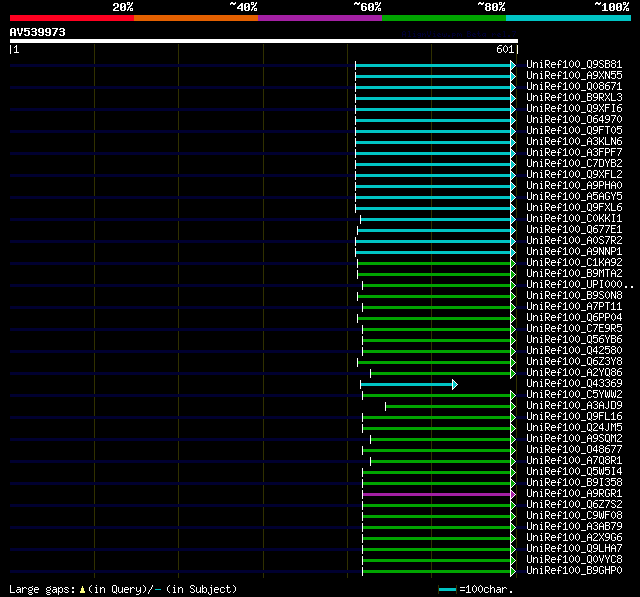This screenshot has width=640, height=597.
Task: Click the cyan ~100% legend segment
Action: pos(569,18)
